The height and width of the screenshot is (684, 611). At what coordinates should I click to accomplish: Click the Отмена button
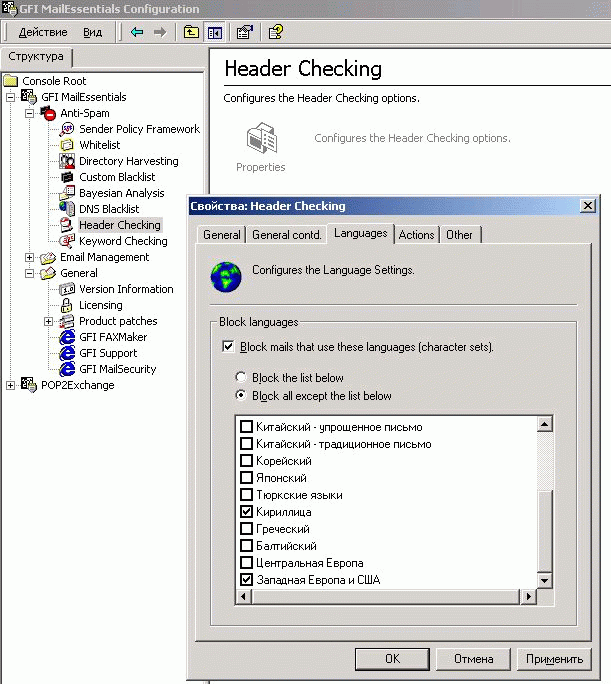(x=473, y=659)
